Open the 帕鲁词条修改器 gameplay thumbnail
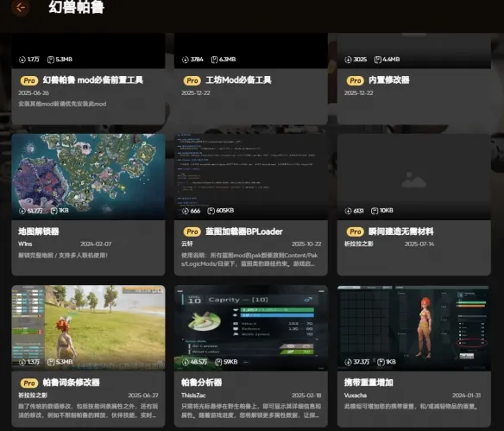This screenshot has width=504, height=431. click(x=88, y=328)
